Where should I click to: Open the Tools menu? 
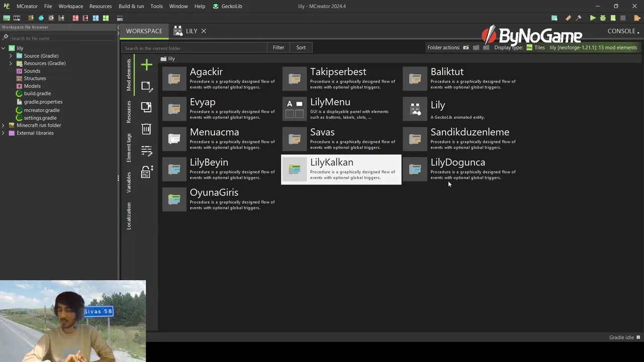(x=156, y=6)
